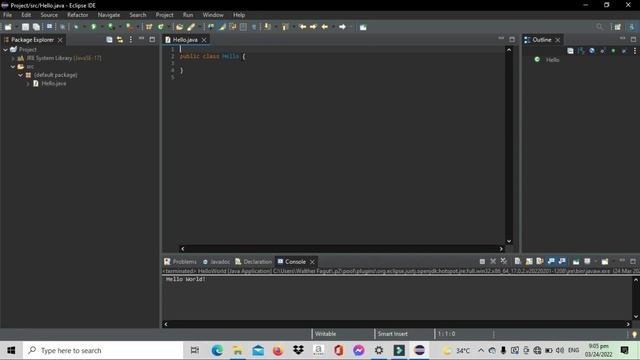Screen dimensions: 640x360
Task: Click the Outline view menu three-dot icon
Action: (635, 51)
